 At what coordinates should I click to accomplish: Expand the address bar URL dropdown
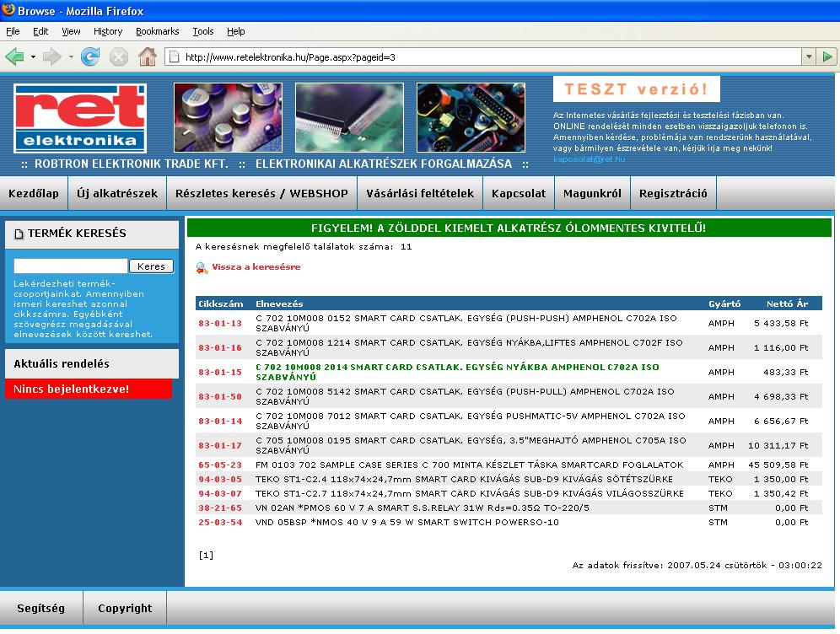click(809, 56)
